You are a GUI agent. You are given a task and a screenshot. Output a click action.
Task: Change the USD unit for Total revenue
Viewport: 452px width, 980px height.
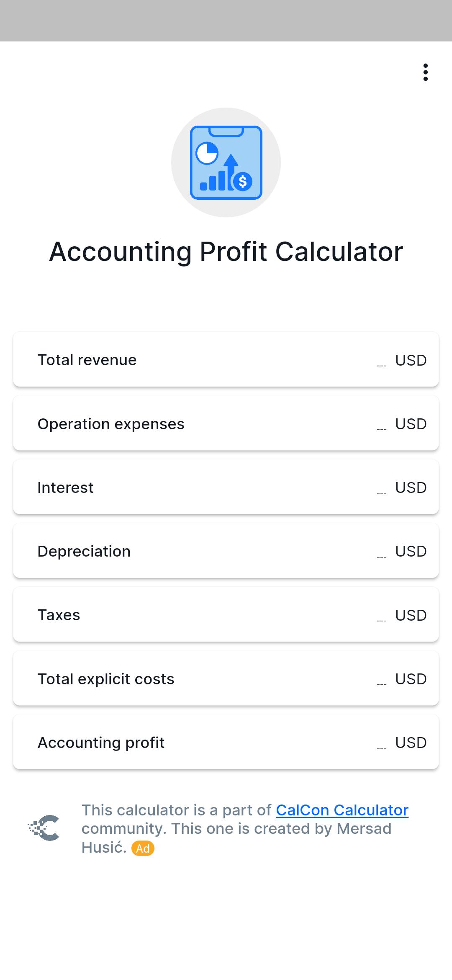pyautogui.click(x=411, y=360)
